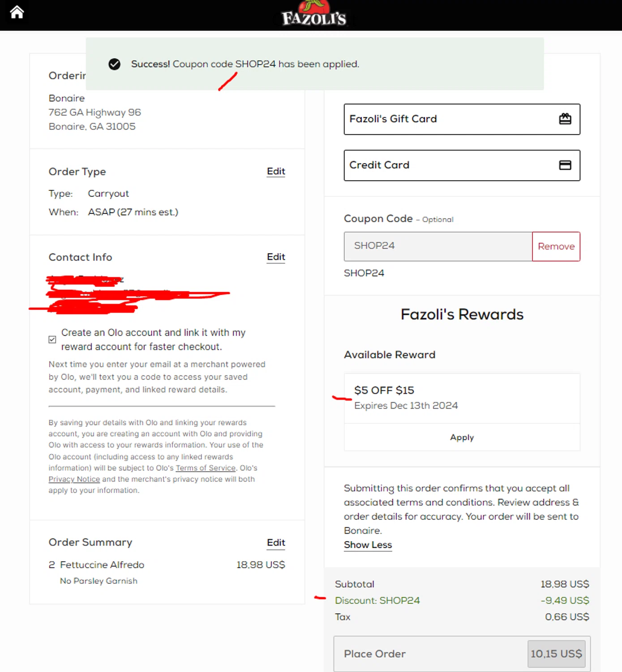Screen dimensions: 622x672
Task: Choose Credit Card payment option
Action: click(x=462, y=165)
